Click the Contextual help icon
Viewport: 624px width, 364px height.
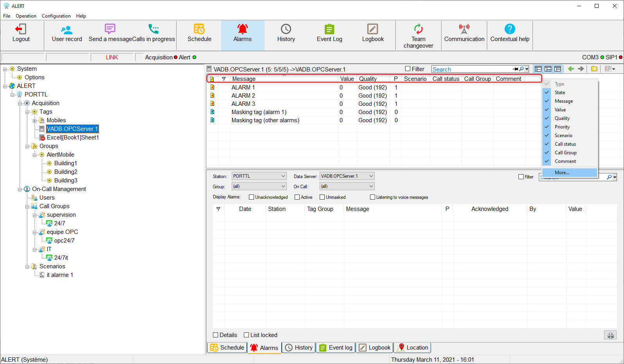(x=510, y=29)
